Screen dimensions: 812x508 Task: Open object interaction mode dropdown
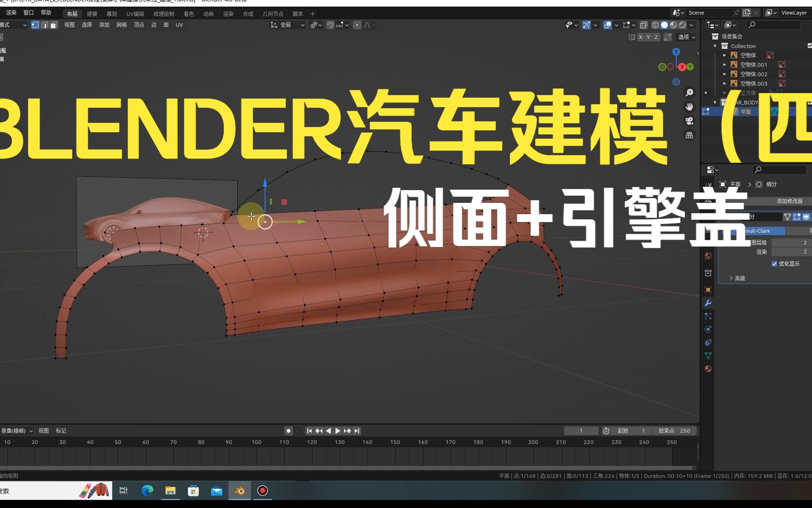click(x=13, y=25)
